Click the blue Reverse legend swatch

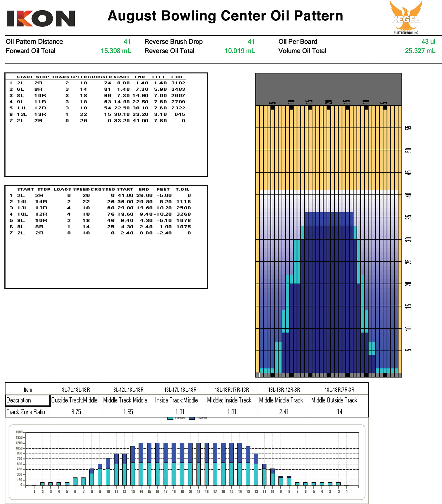point(192,418)
